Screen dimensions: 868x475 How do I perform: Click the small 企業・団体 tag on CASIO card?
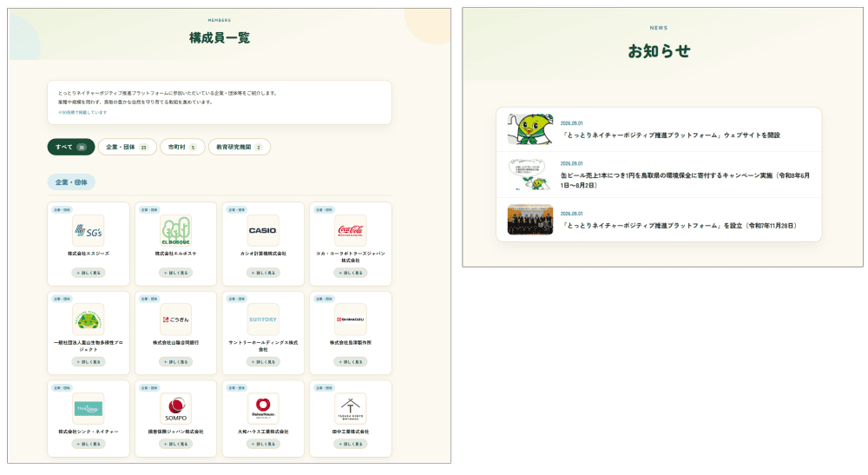pyautogui.click(x=236, y=210)
